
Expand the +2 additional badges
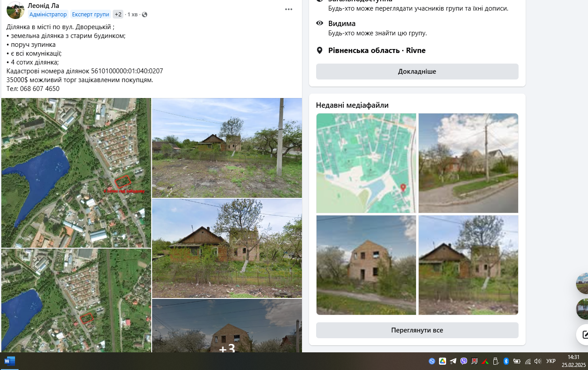click(x=118, y=14)
